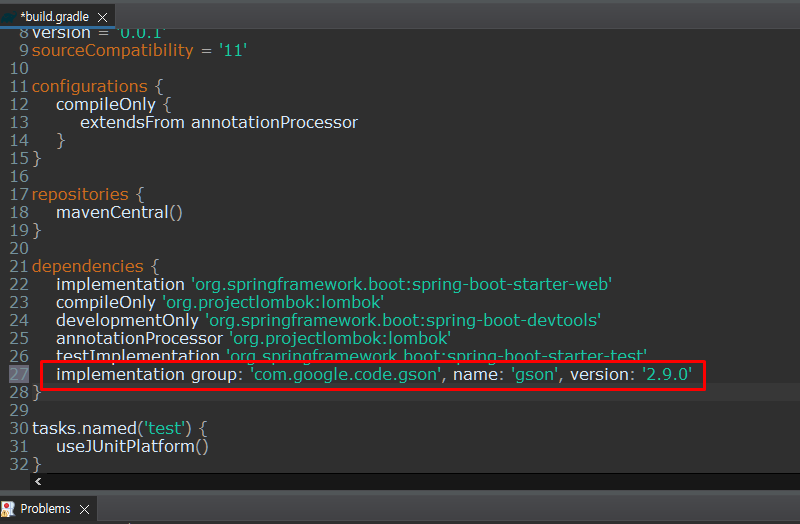Click 'spring-boot-starter-web' dependency string
Screen dimensions: 800x524
pos(402,284)
